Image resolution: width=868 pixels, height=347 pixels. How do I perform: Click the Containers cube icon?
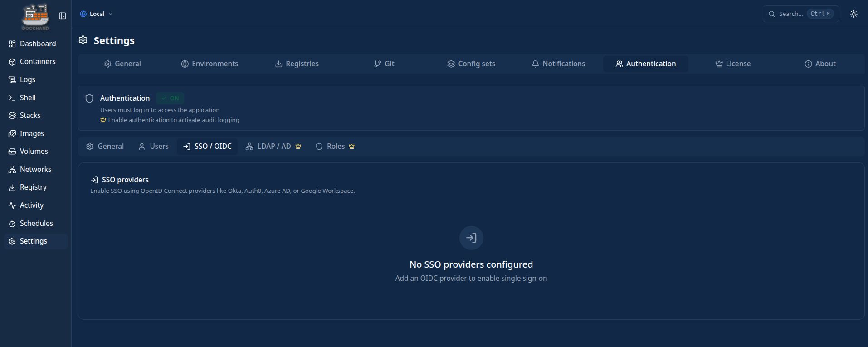click(x=12, y=62)
